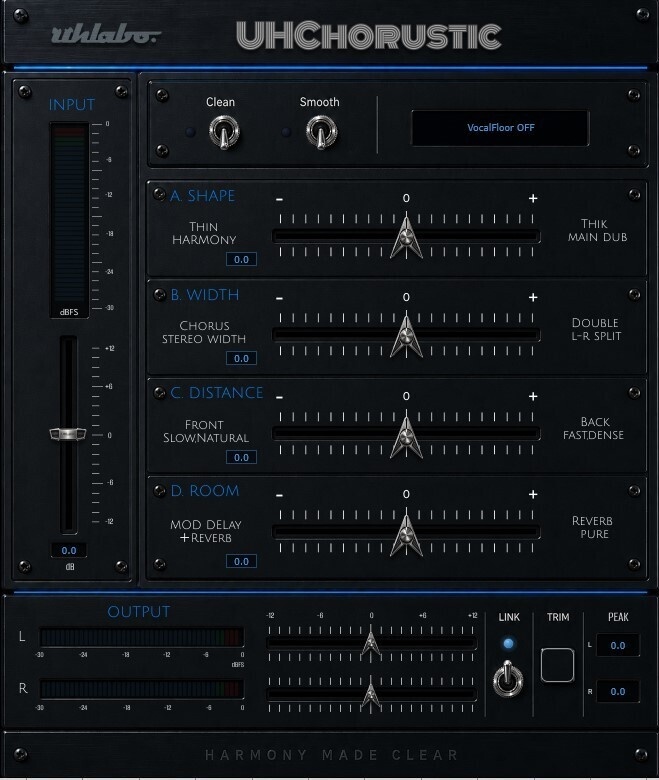
Task: Click the right output gain slider handle
Action: [371, 693]
